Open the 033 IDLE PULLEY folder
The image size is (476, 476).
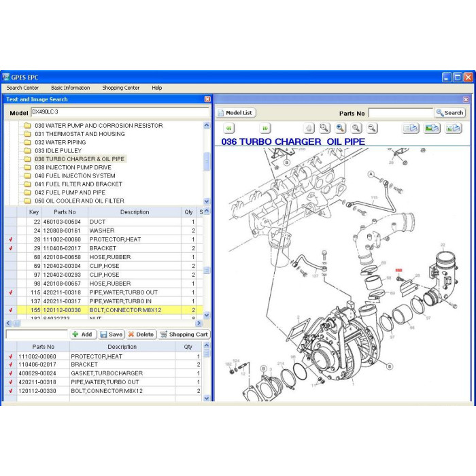58,150
